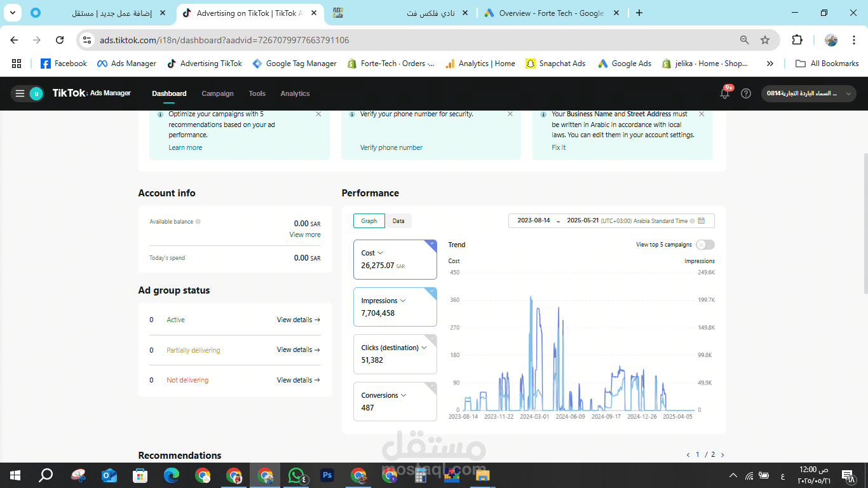Open the date range calendar icon
The width and height of the screenshot is (868, 488).
[702, 220]
